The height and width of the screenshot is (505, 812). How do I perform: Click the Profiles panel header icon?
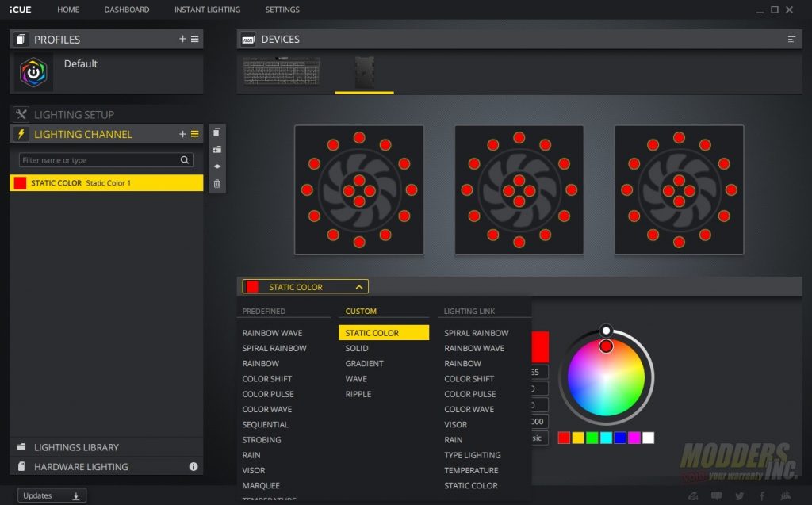[21, 40]
